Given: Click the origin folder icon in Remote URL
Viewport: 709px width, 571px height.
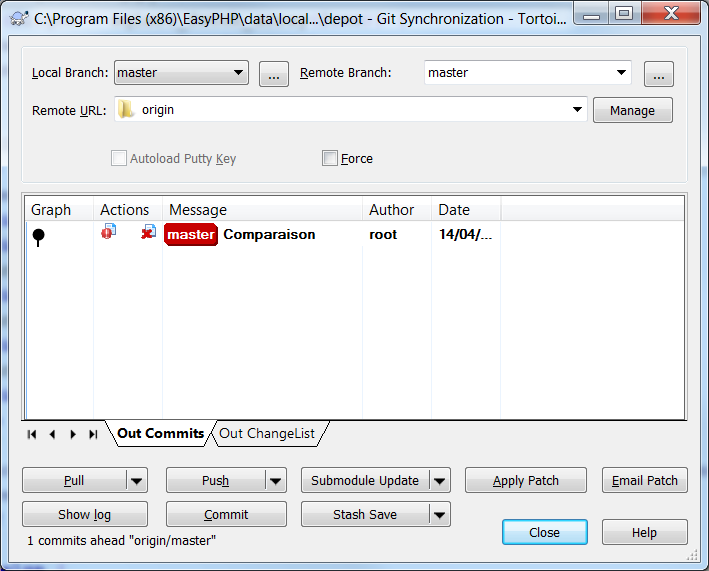Looking at the screenshot, I should (x=125, y=110).
